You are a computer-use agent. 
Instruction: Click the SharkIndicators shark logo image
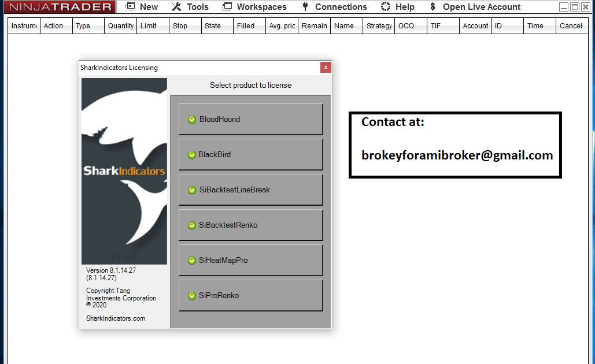pos(124,171)
